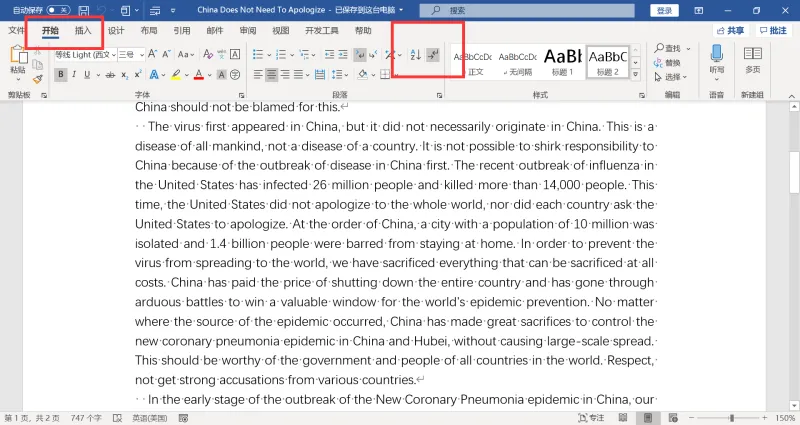Click the Save icon in title bar
The height and width of the screenshot is (425, 800).
[x=84, y=10]
